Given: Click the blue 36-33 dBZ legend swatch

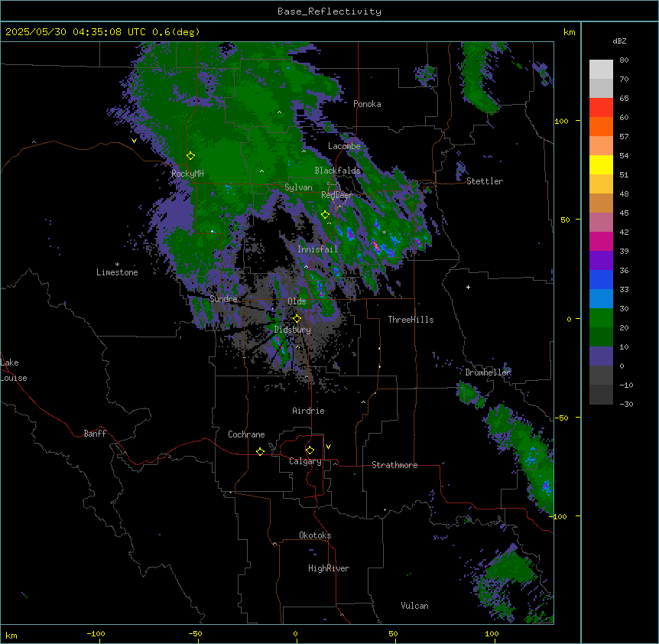Looking at the screenshot, I should pyautogui.click(x=601, y=279).
